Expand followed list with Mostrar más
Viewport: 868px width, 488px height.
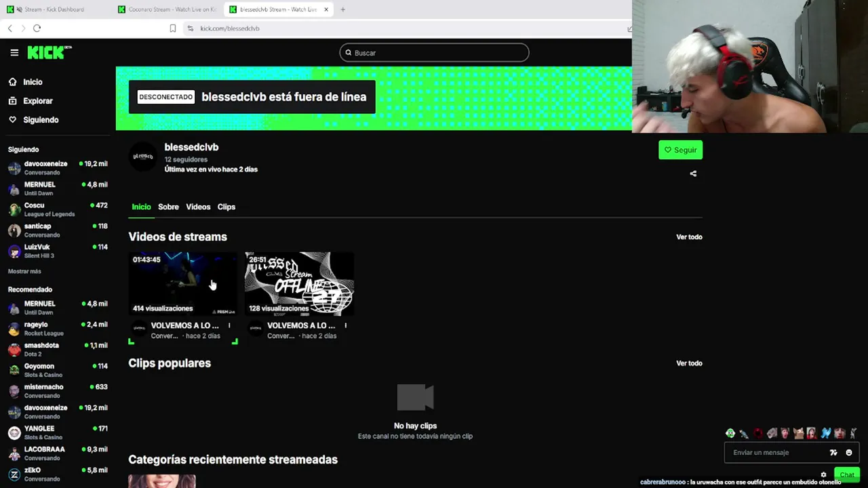point(24,271)
